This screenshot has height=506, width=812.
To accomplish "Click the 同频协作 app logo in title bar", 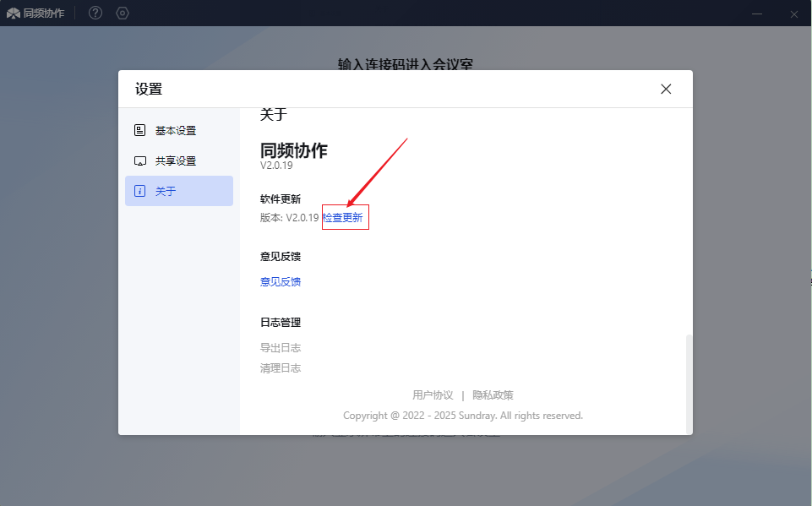I will click(14, 14).
